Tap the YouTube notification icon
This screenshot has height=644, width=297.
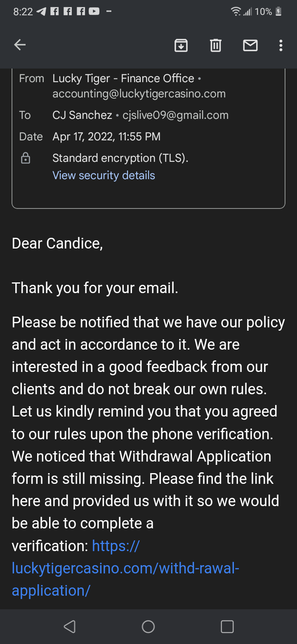coord(94,12)
